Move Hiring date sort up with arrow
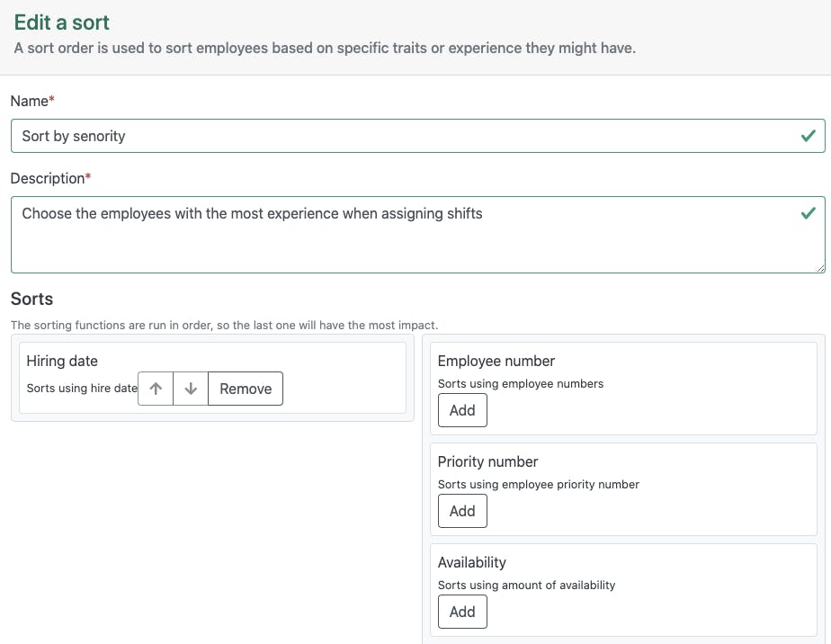 pos(156,389)
